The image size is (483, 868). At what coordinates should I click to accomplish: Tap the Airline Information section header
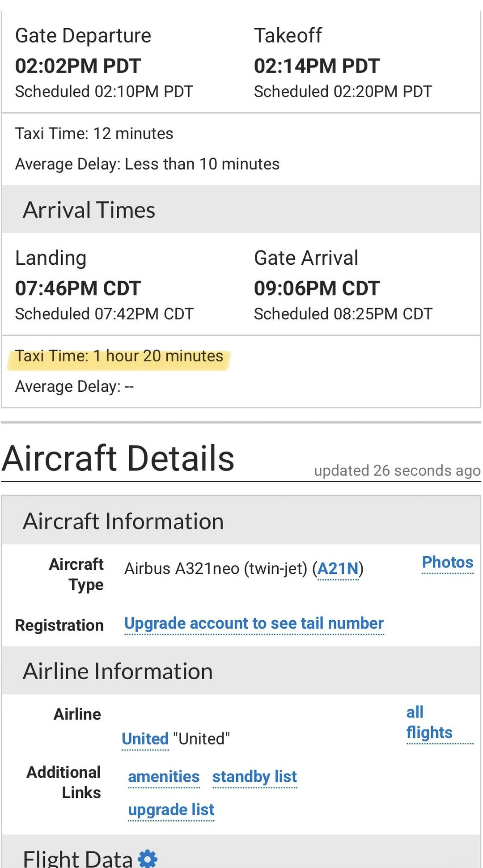pyautogui.click(x=118, y=672)
